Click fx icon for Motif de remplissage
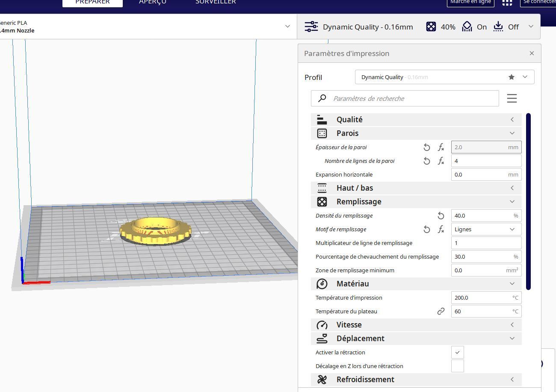The width and height of the screenshot is (556, 392). coord(441,229)
